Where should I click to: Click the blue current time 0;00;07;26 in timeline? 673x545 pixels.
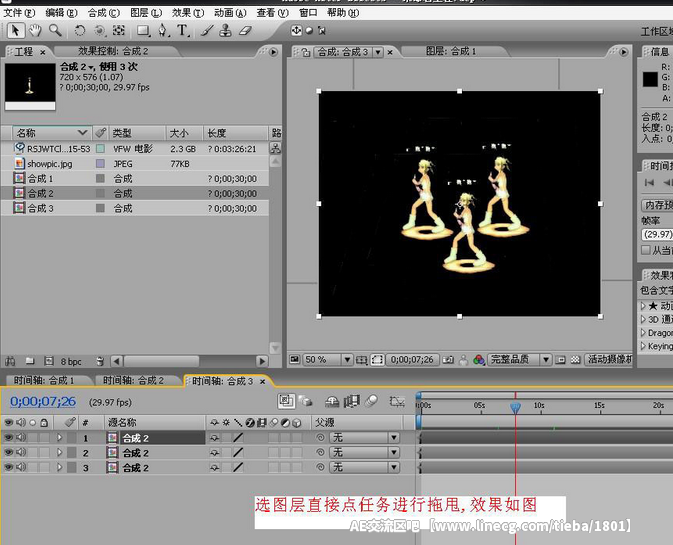coord(43,402)
